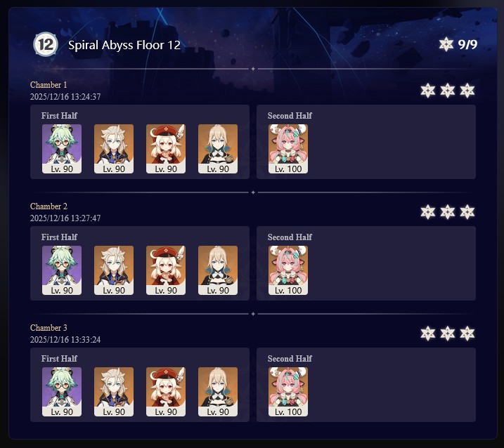Click first star of Chamber 1
Screen dimensions: 504x448
click(x=428, y=91)
